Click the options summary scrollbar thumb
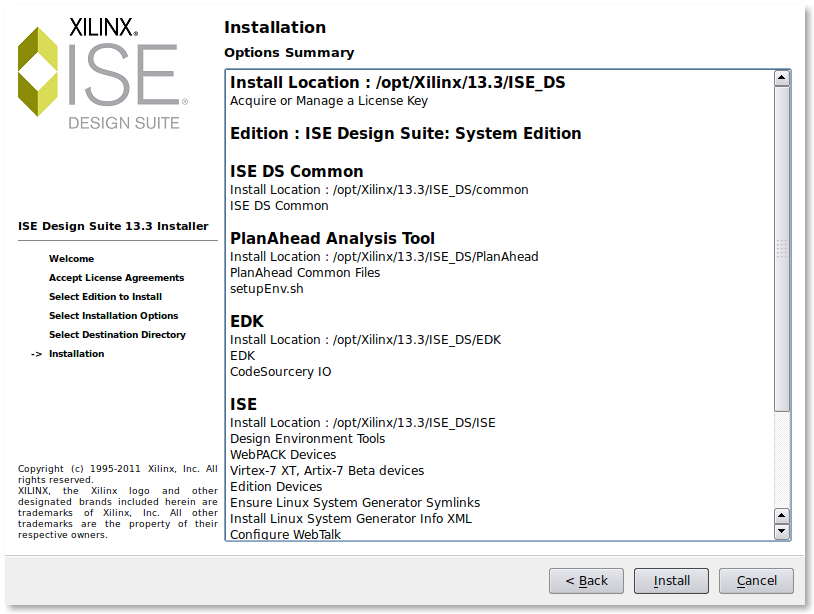The height and width of the screenshot is (614, 814). click(x=782, y=249)
